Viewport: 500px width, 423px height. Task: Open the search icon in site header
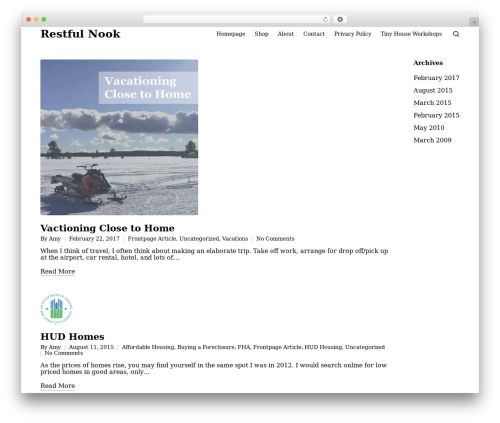(456, 34)
